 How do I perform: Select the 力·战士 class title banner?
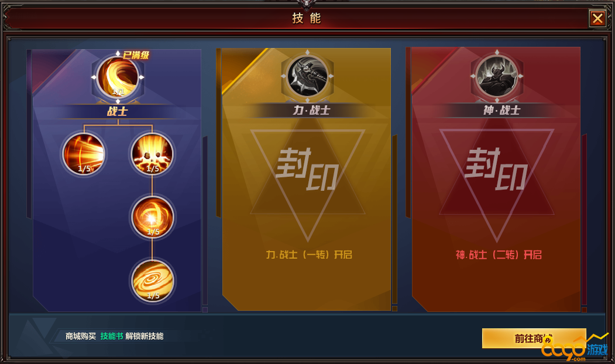click(x=311, y=110)
